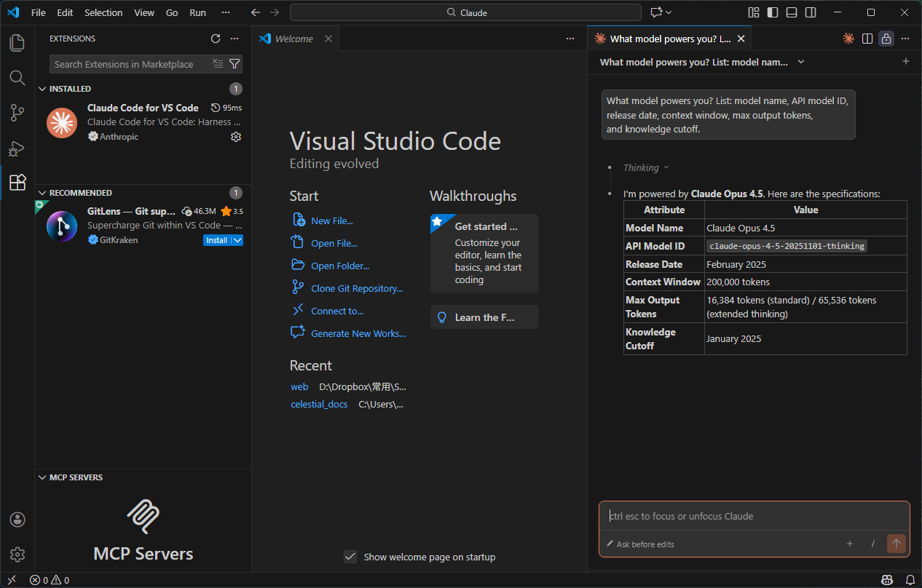Add attachment with plus in chat input
Image resolution: width=922 pixels, height=588 pixels.
click(x=850, y=544)
